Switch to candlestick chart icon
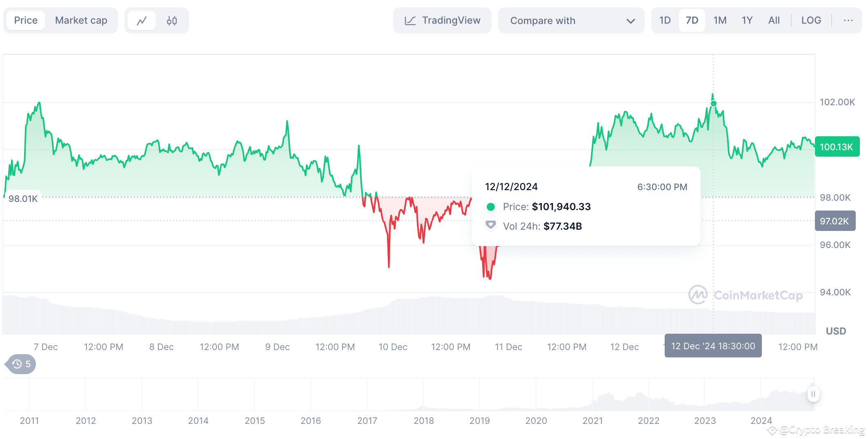 pyautogui.click(x=172, y=21)
